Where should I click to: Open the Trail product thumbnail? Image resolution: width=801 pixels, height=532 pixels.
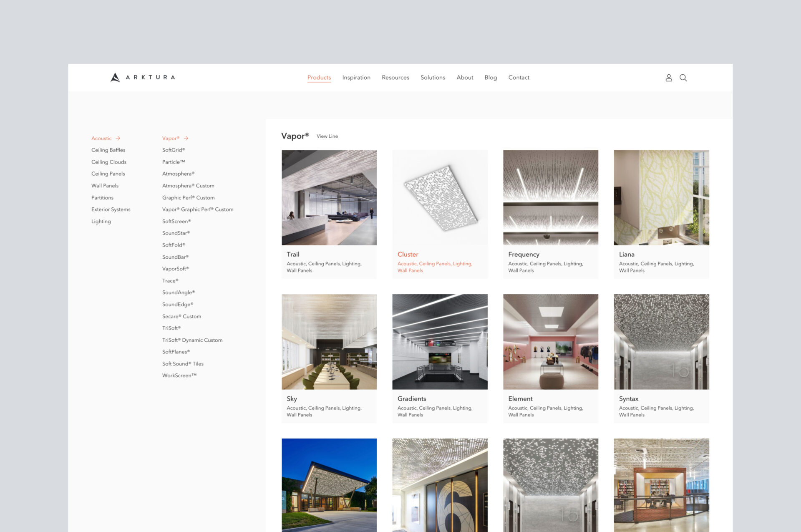(329, 198)
